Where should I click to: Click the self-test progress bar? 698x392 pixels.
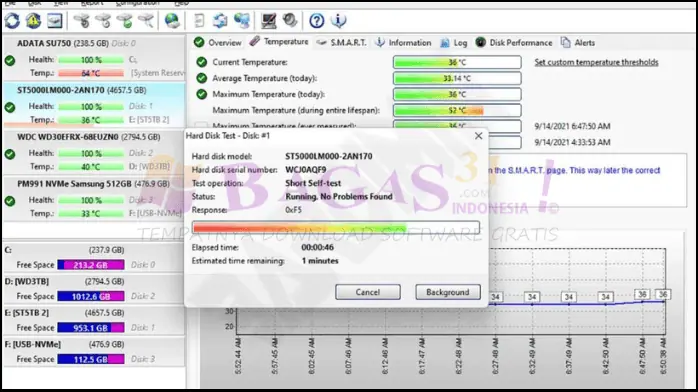[x=336, y=228]
